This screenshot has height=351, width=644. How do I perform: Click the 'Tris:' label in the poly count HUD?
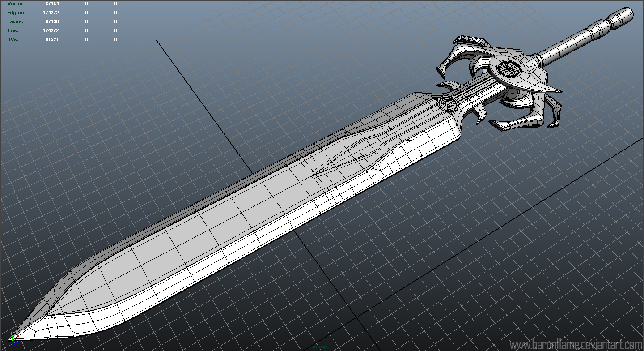tap(14, 30)
